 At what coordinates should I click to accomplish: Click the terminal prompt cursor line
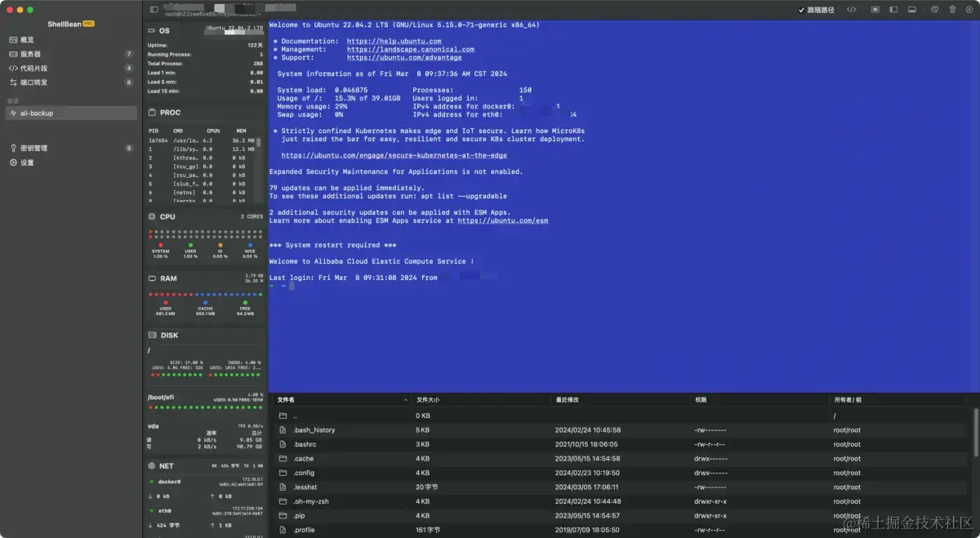coord(282,286)
